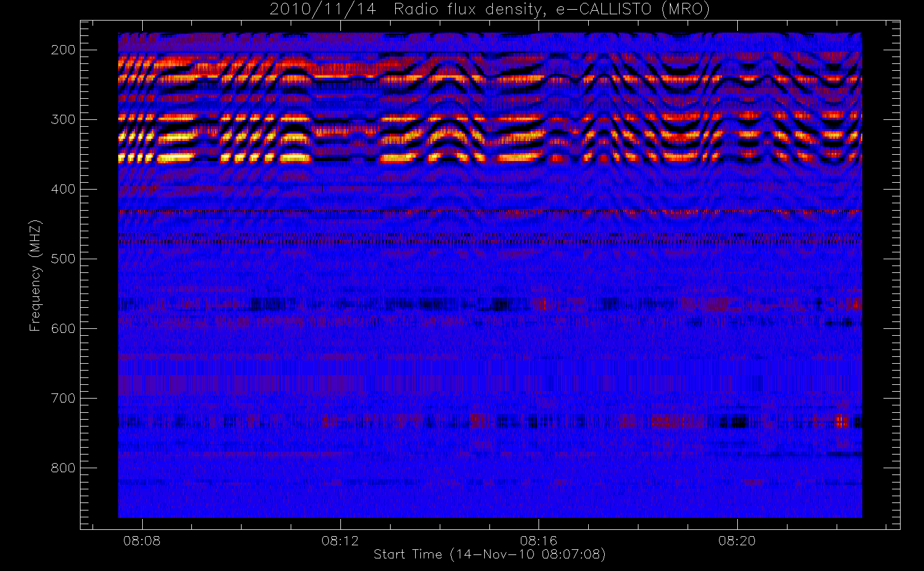The height and width of the screenshot is (571, 924).
Task: Click the 700 frequency tick label
Action: (x=63, y=398)
